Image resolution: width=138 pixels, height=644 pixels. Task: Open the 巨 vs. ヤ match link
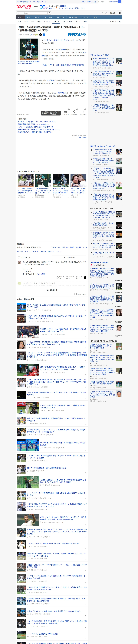coord(20,252)
